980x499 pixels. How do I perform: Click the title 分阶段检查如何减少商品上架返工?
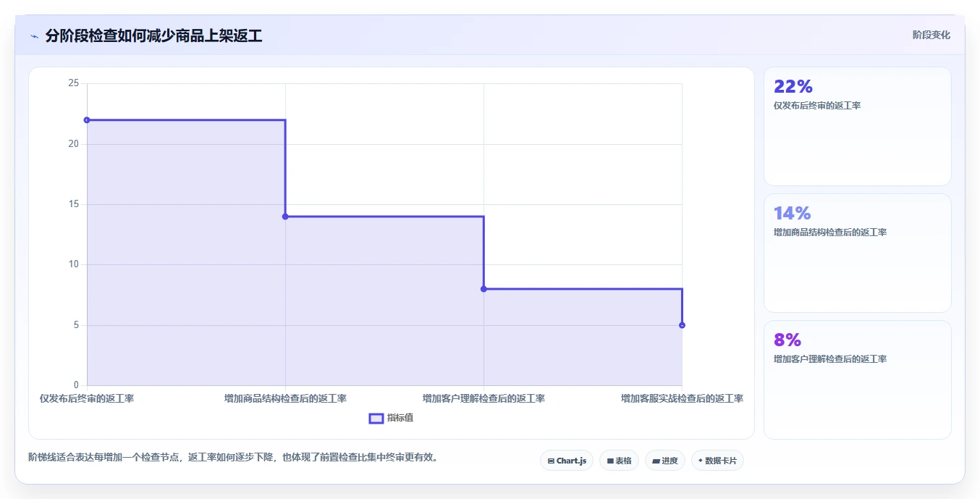pos(153,35)
